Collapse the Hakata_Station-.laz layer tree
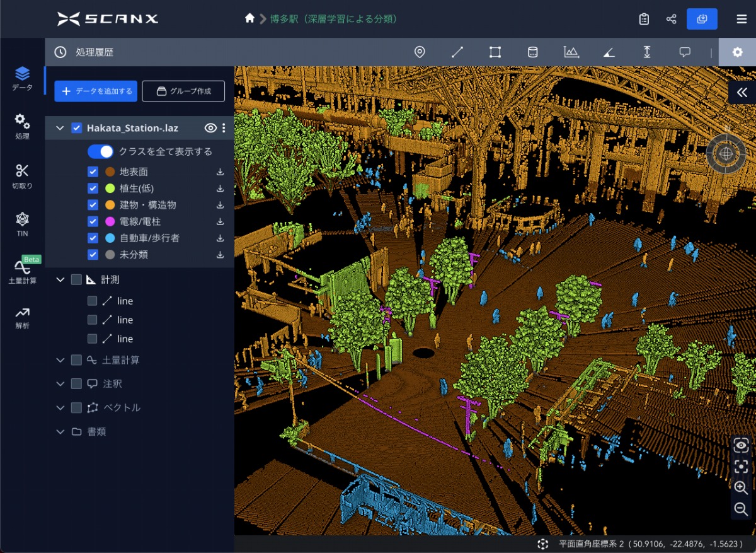Image resolution: width=756 pixels, height=553 pixels. (x=60, y=128)
